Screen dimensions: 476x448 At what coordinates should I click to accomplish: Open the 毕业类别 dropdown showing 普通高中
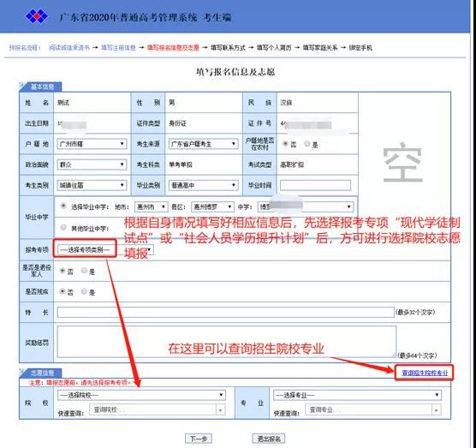(x=203, y=185)
